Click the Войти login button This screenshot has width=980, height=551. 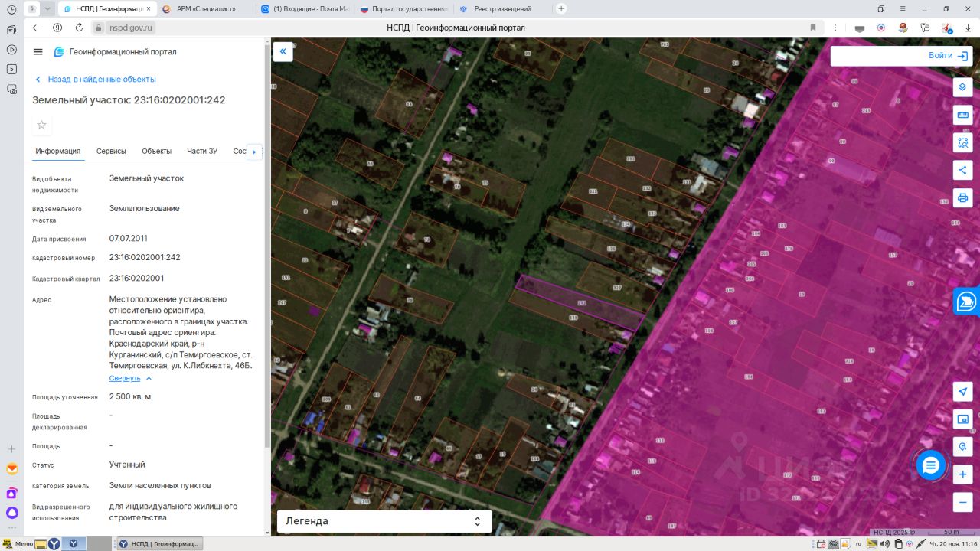pyautogui.click(x=949, y=56)
